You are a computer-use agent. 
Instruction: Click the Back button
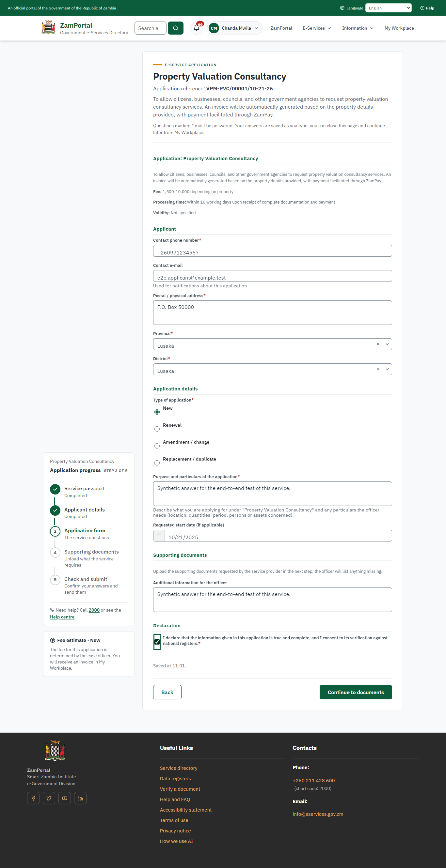coord(167,692)
